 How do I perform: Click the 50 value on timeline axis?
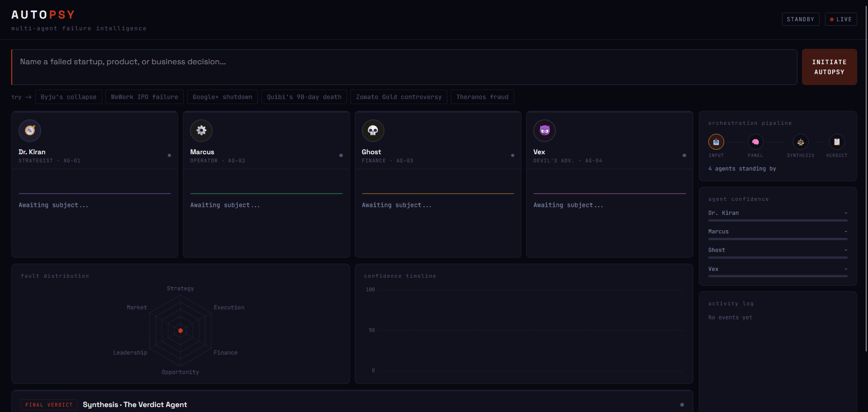click(x=372, y=330)
